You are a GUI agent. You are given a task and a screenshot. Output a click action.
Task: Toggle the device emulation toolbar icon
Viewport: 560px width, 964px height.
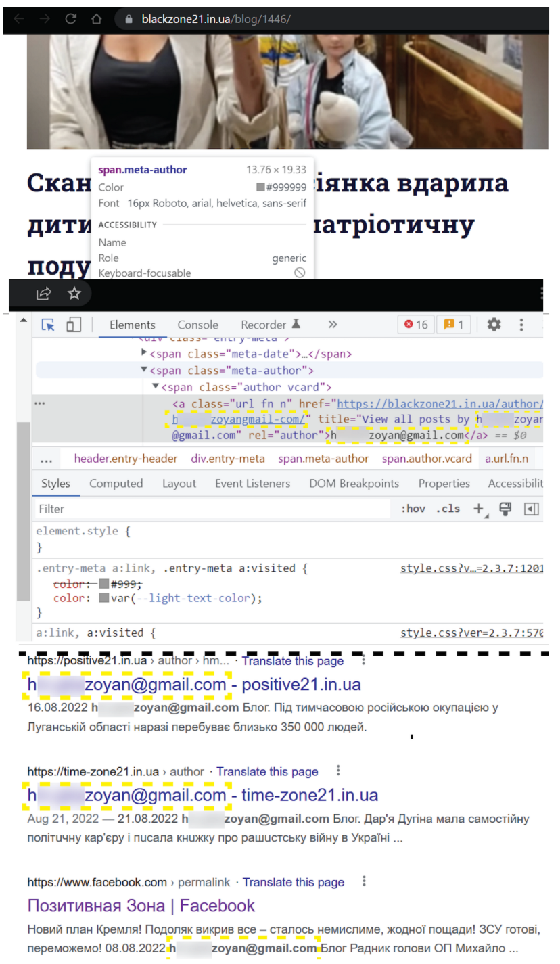click(73, 325)
